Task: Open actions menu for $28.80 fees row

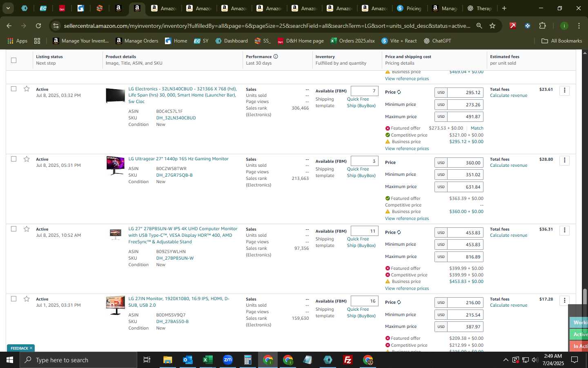Action: coord(564,160)
